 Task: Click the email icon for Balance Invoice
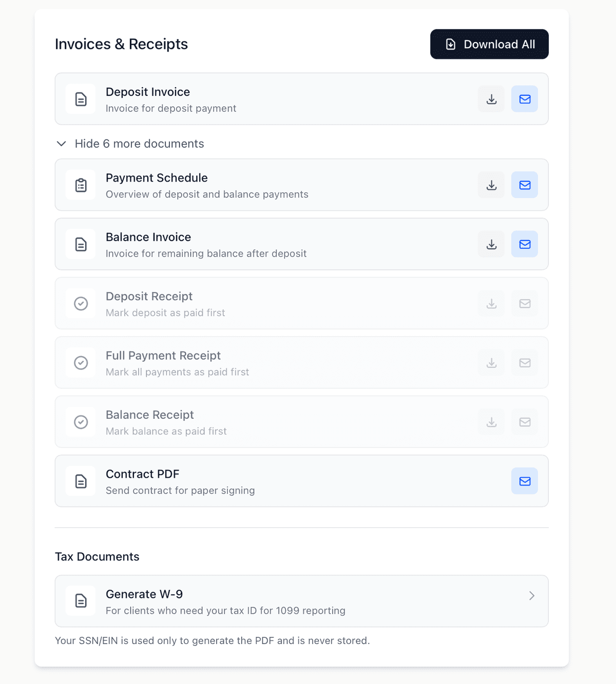524,244
